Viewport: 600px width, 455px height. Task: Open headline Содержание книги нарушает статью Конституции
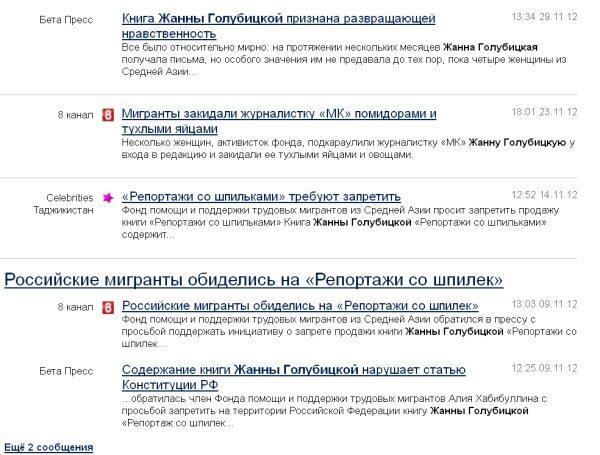(293, 377)
